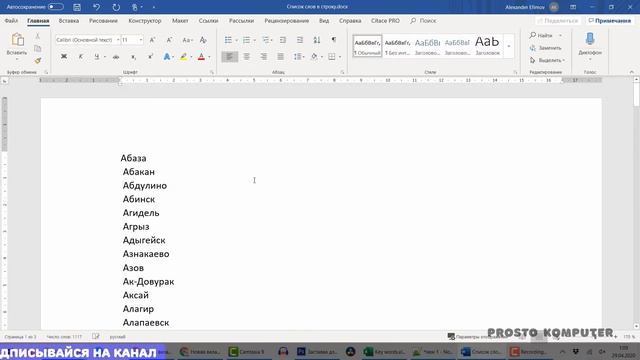Viewport: 640px width, 360px height.
Task: Toggle the AutoSave (Автосохранение) switch
Action: pos(56,7)
